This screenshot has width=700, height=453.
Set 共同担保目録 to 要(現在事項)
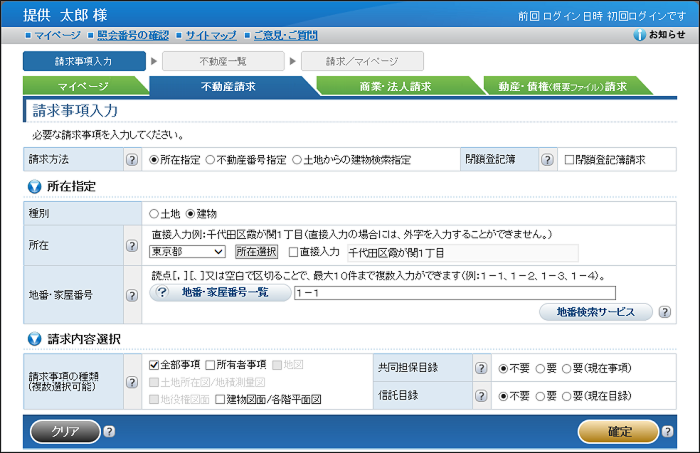pos(567,369)
